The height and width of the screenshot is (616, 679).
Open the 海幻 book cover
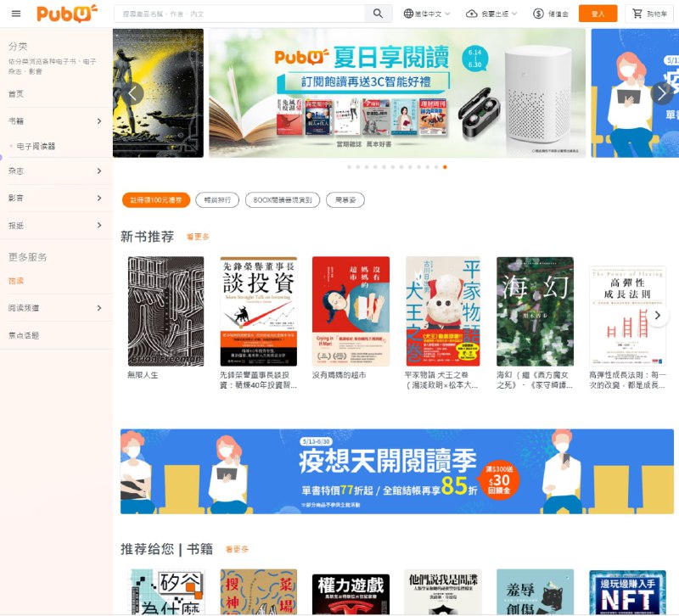(535, 311)
